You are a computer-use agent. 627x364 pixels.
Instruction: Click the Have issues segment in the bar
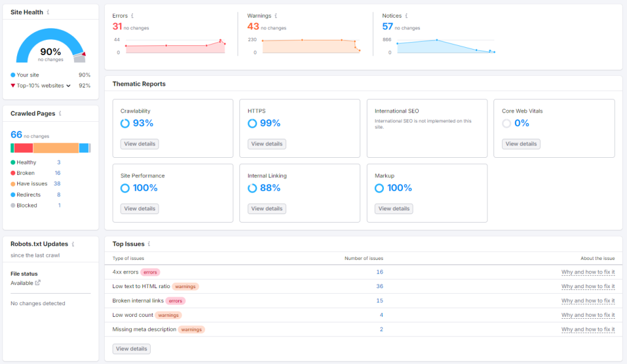55,147
